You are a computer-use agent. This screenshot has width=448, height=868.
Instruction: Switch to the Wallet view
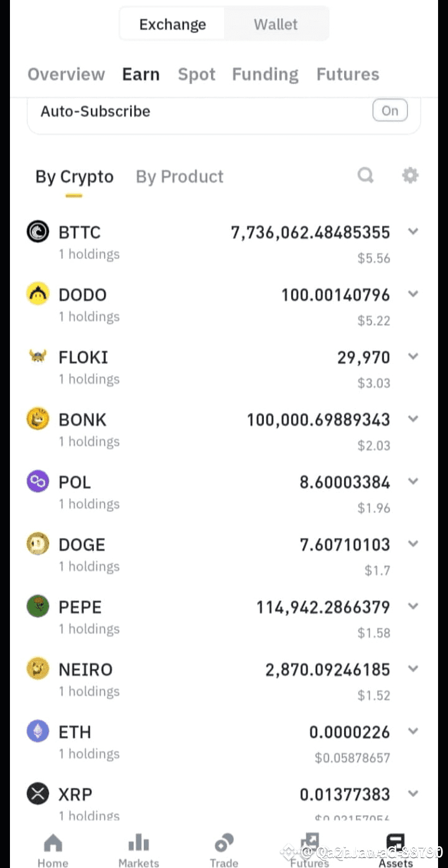coord(276,25)
